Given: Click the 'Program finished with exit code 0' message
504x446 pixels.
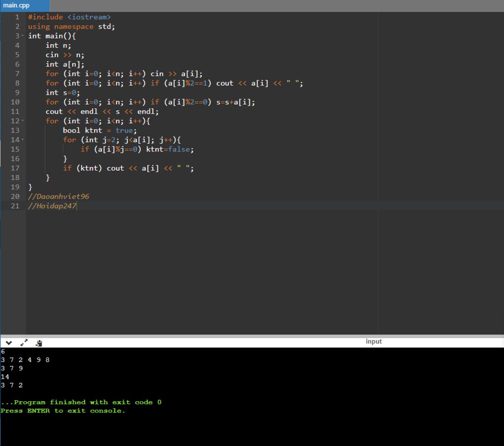Looking at the screenshot, I should pos(81,402).
